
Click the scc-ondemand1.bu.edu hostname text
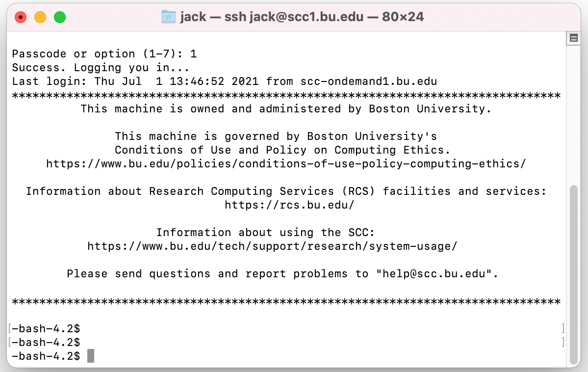(x=369, y=81)
